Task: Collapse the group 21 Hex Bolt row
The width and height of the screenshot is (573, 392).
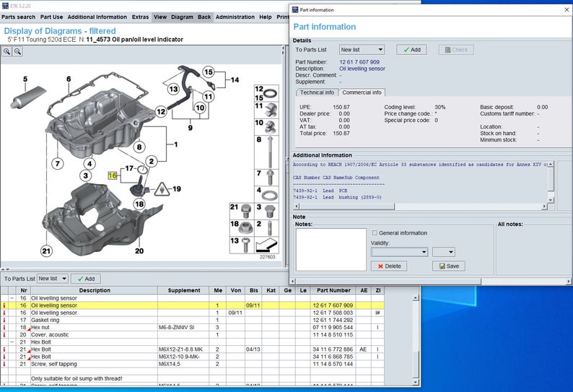Action: (12, 342)
